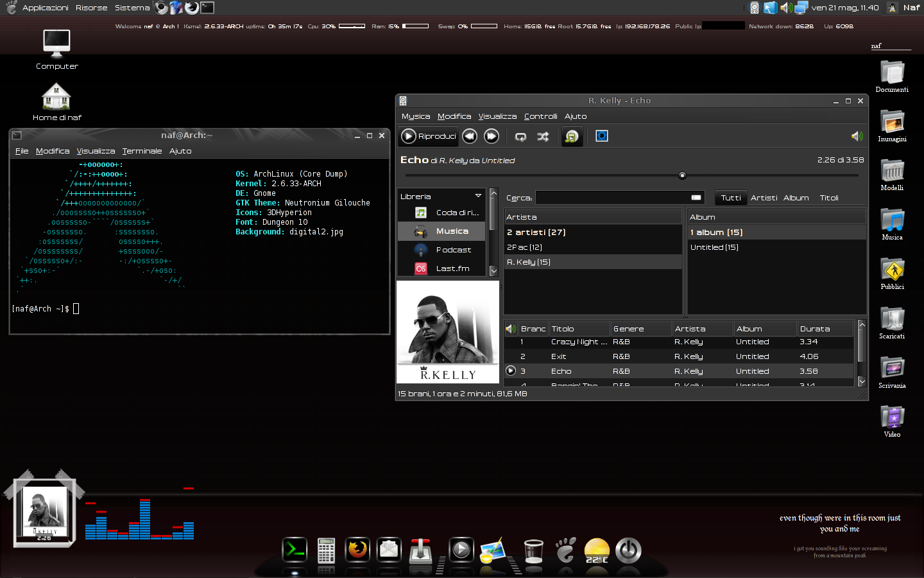Open Immagini folder icon on desktop
This screenshot has width=924, height=578.
892,126
